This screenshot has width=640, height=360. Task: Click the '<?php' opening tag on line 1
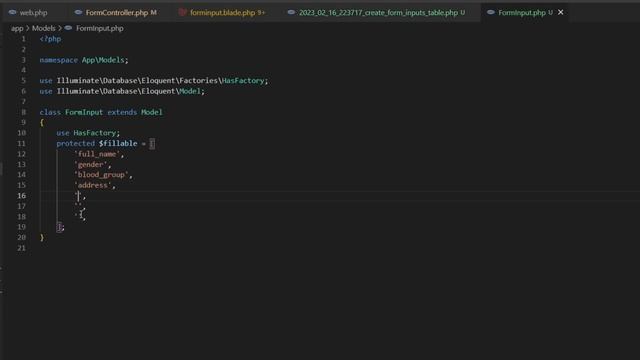(x=50, y=39)
